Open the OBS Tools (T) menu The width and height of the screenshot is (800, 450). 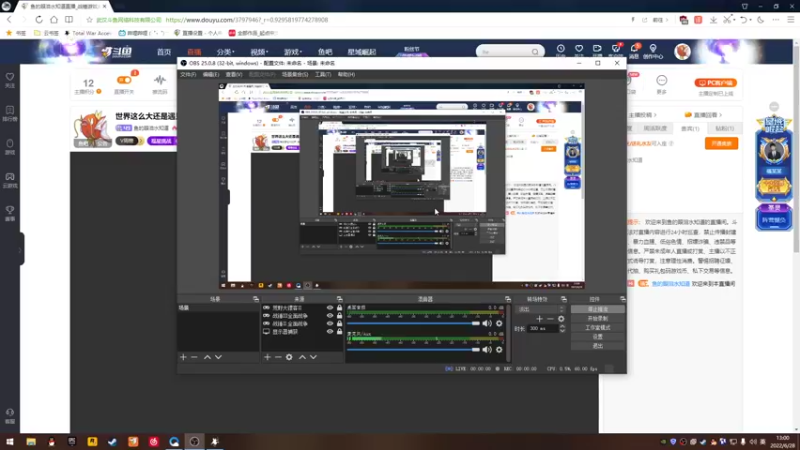pyautogui.click(x=322, y=74)
